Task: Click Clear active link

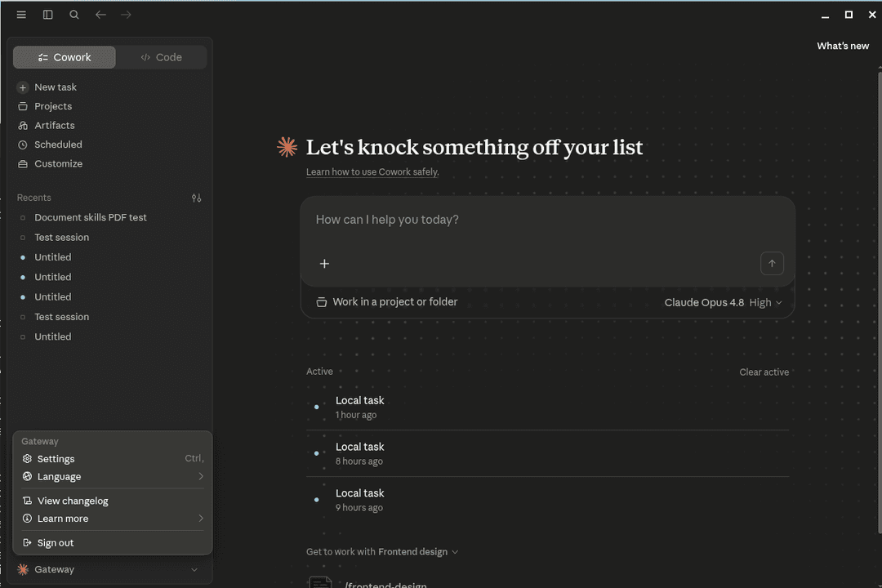Action: [764, 372]
